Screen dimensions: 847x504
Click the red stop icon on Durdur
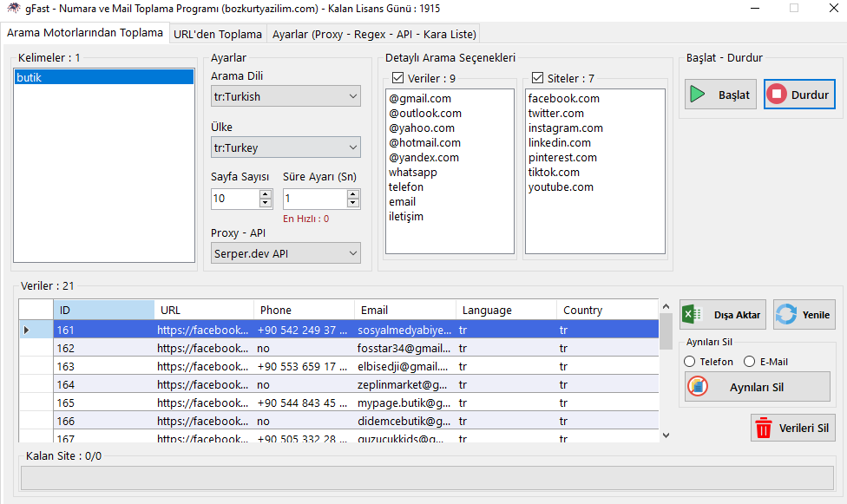coord(776,95)
